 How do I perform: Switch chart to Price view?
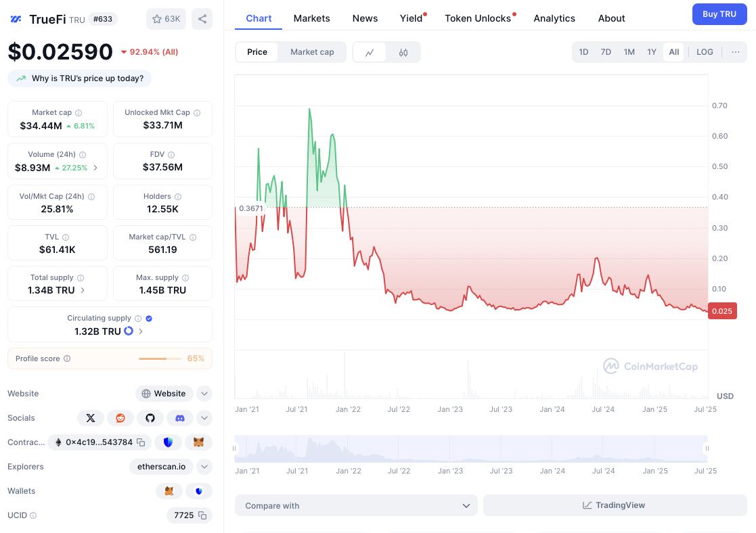tap(257, 52)
